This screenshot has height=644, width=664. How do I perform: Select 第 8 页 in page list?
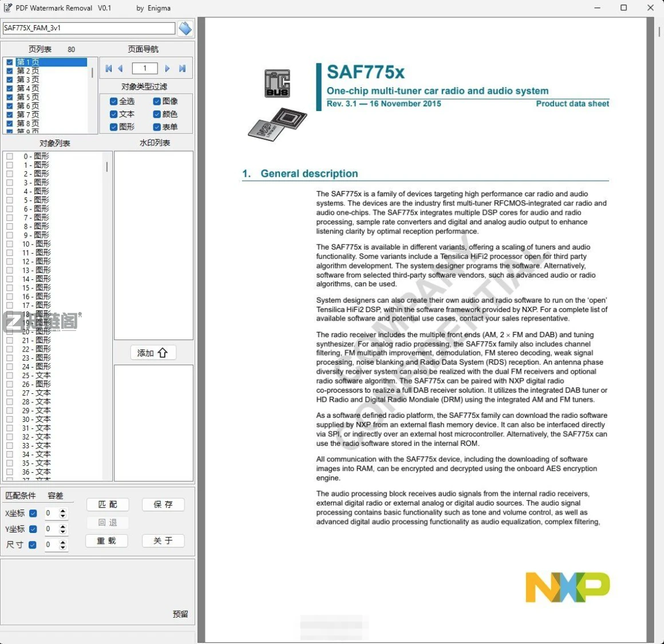point(28,123)
